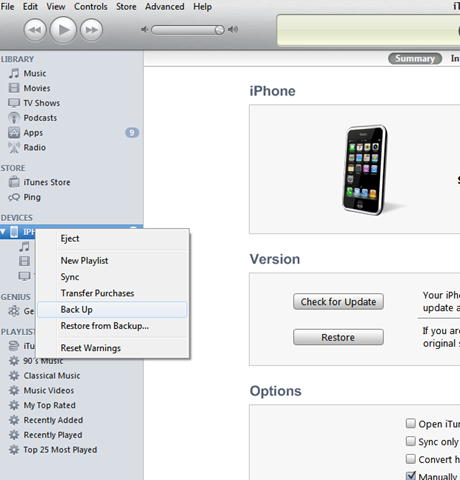The image size is (460, 480).
Task: Select Top 25 Most Played playlist name
Action: pyautogui.click(x=60, y=450)
